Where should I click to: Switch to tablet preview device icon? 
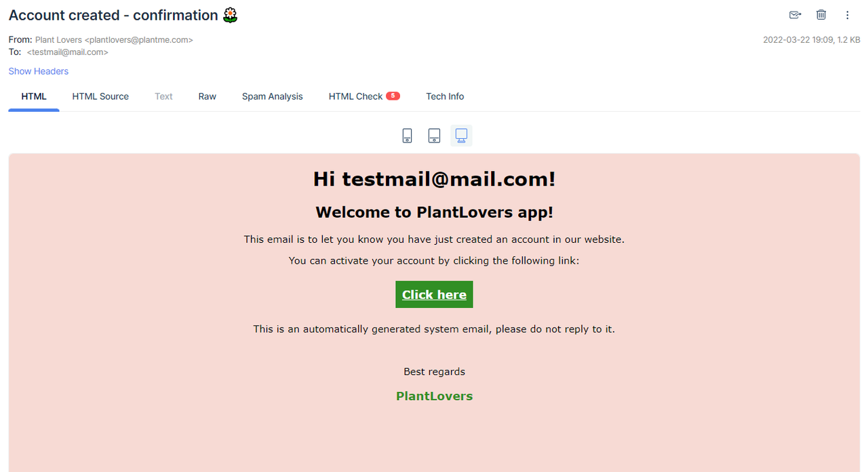435,136
